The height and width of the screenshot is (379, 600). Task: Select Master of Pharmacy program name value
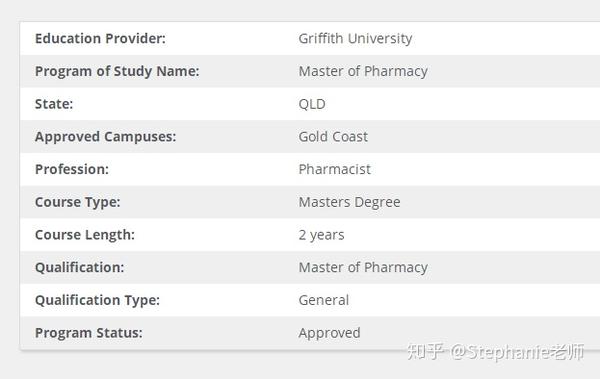click(363, 71)
